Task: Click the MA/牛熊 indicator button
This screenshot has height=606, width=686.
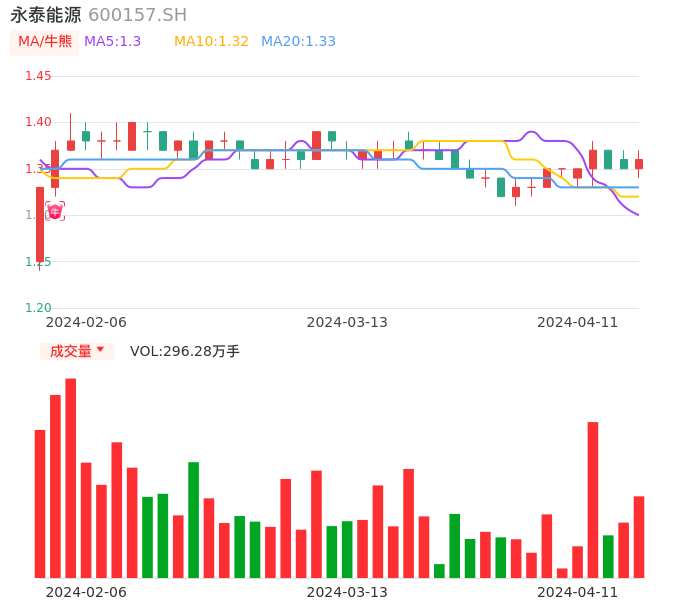Action: click(45, 42)
